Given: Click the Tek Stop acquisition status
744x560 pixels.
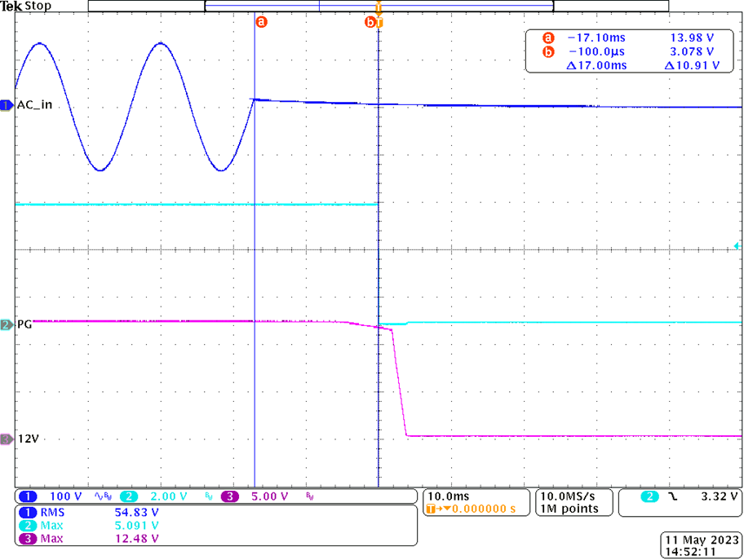Looking at the screenshot, I should (x=25, y=7).
